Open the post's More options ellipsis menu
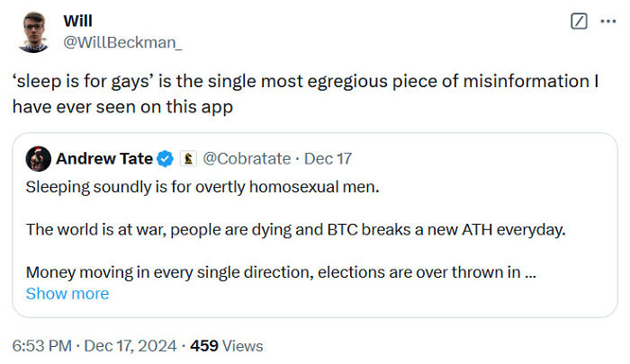 click(x=610, y=21)
